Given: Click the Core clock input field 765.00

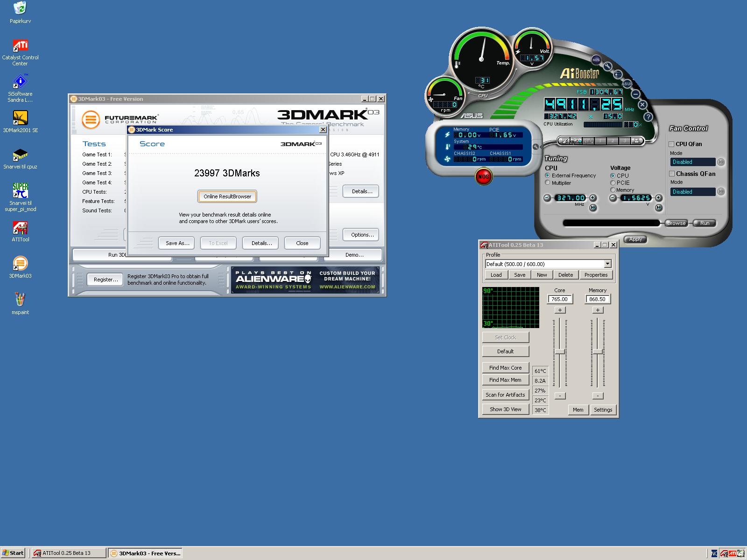Looking at the screenshot, I should (x=559, y=299).
